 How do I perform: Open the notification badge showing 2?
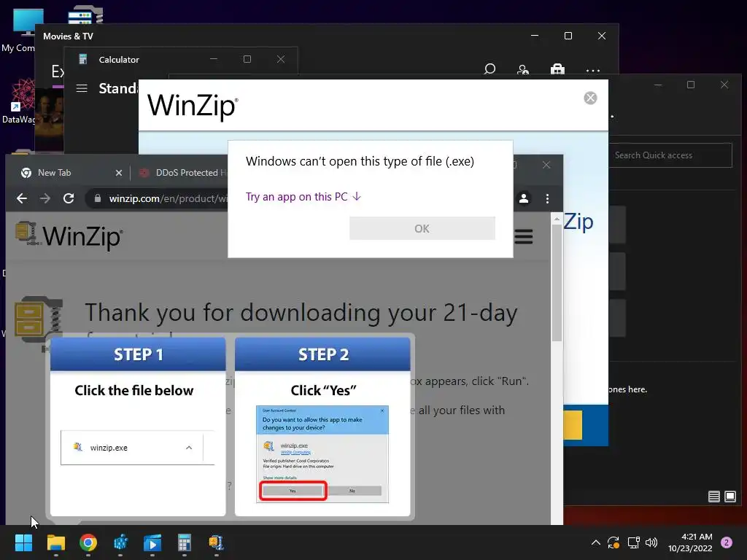click(727, 542)
